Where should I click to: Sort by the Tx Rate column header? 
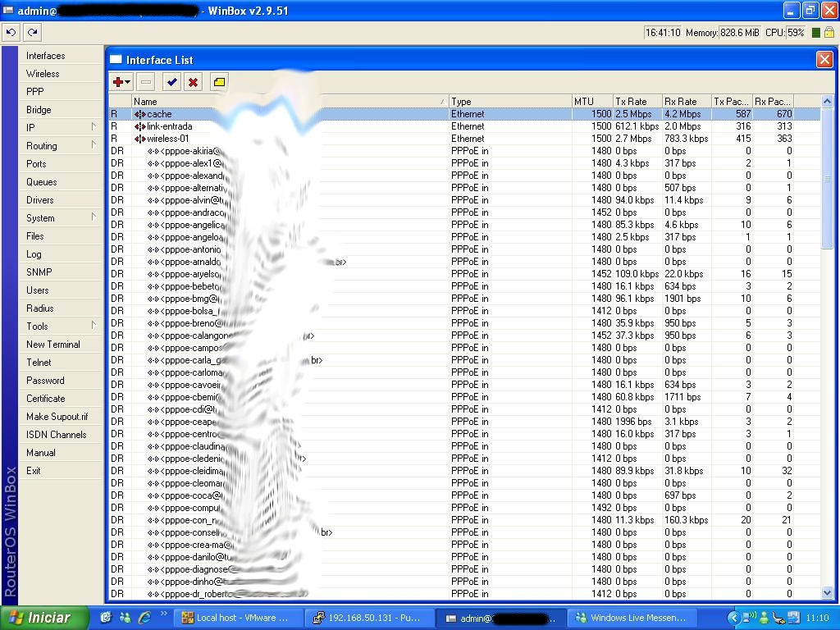click(637, 101)
